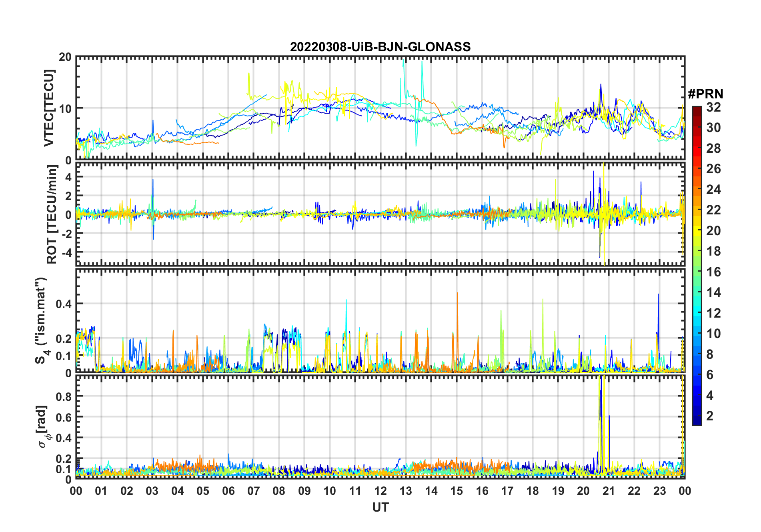The height and width of the screenshot is (532, 761).
Task: Click colorbar tick label 12
Action: click(x=713, y=313)
